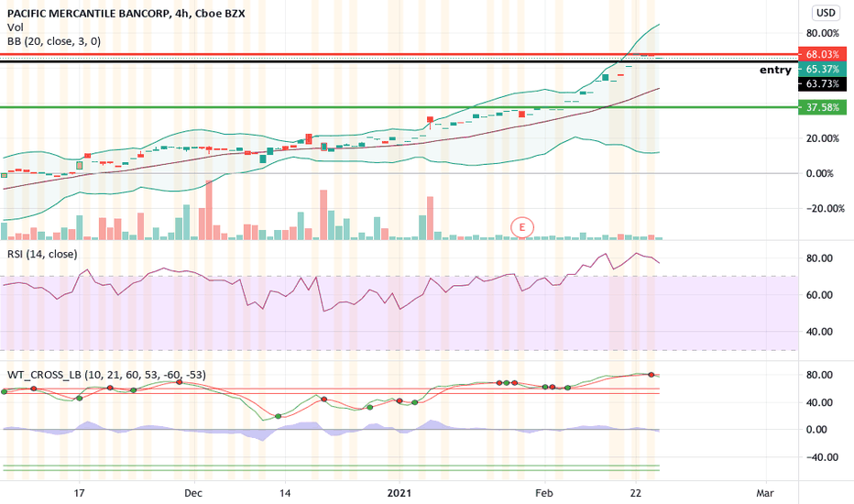Click the 'Feb' date on time axis
Screen dimensions: 854x504
pos(544,493)
